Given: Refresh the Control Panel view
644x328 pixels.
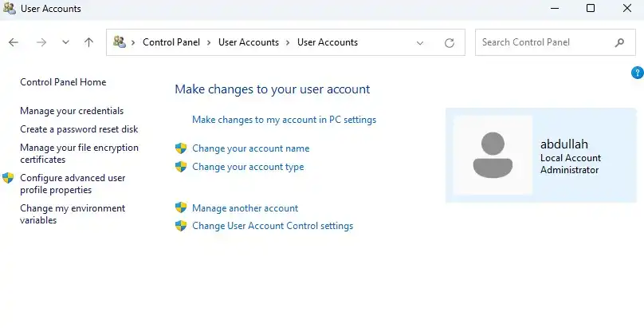Looking at the screenshot, I should coord(450,43).
